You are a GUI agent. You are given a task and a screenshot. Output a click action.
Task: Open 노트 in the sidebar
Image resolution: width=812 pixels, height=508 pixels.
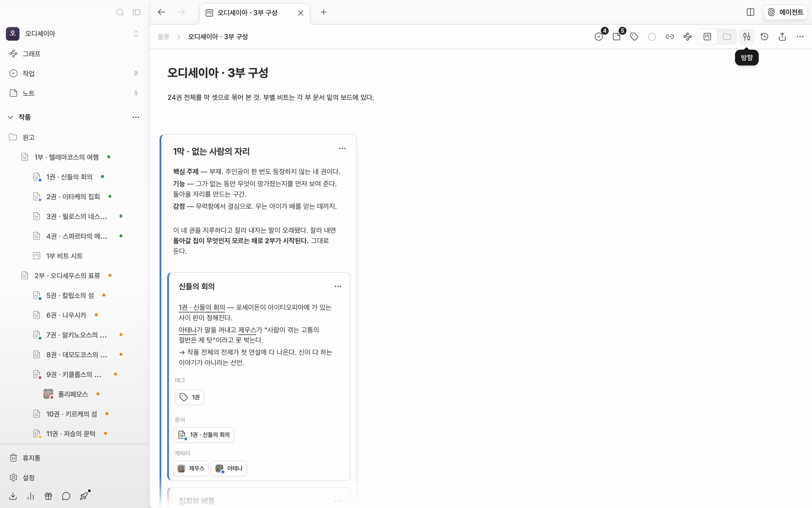74,93
